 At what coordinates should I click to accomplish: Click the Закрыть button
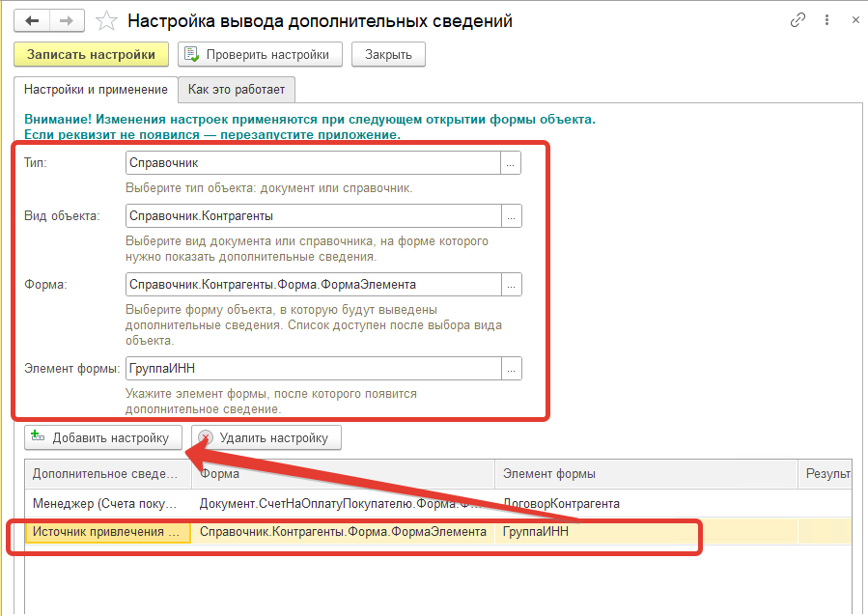point(388,55)
